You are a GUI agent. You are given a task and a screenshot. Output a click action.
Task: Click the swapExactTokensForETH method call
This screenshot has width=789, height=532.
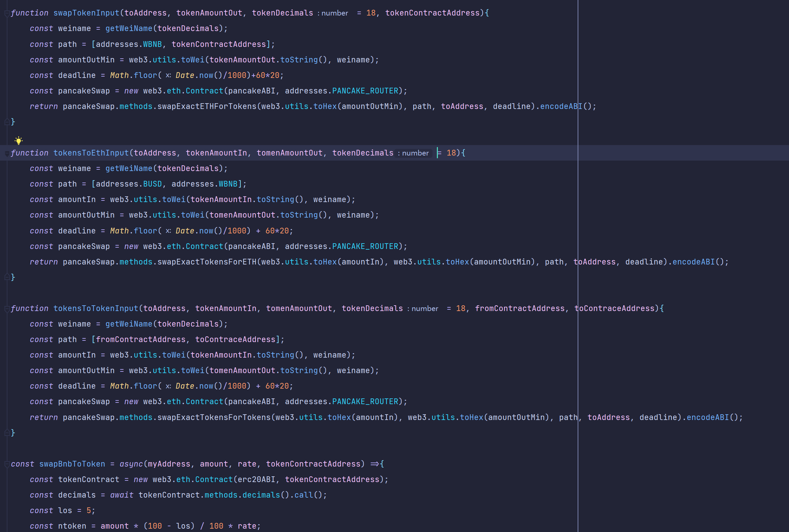[x=207, y=262]
